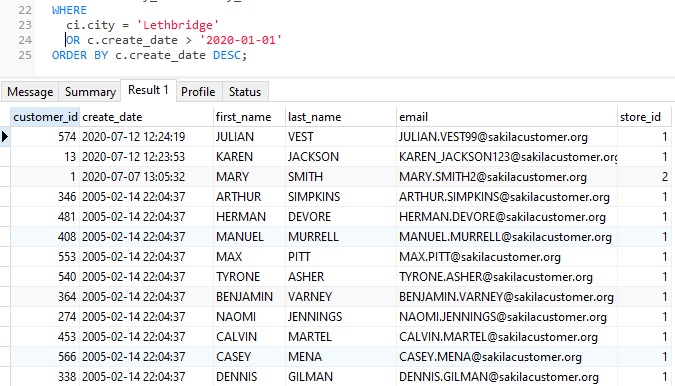
Task: Select customer_id cell 13
Action: click(x=45, y=157)
